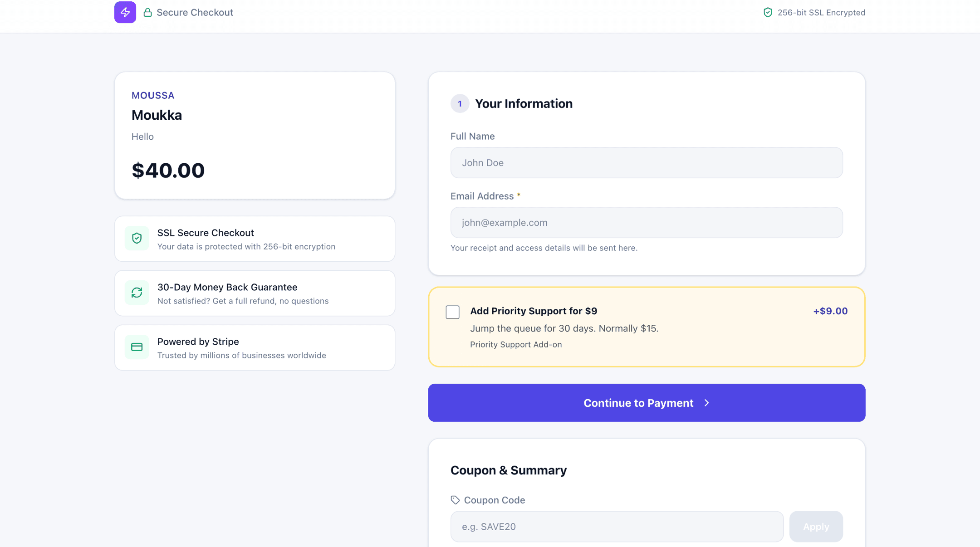980x547 pixels.
Task: Click the refresh icon in Money Back Guarantee card
Action: pos(137,293)
